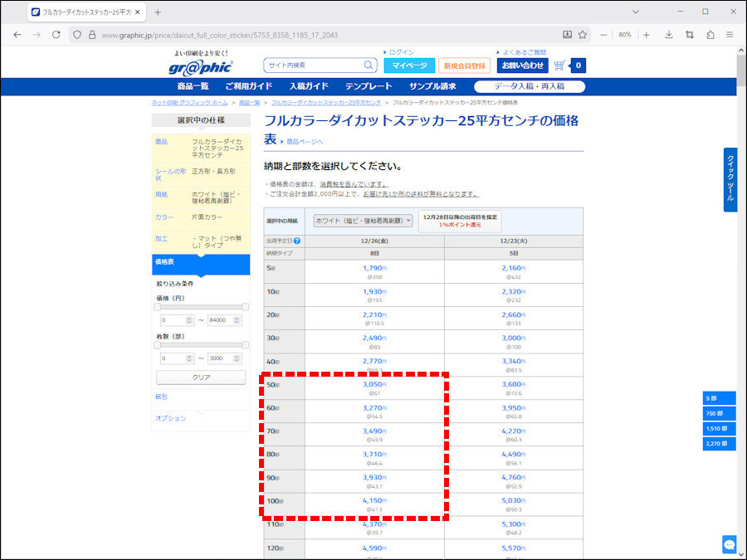Open the chat bubble icon

click(x=730, y=543)
